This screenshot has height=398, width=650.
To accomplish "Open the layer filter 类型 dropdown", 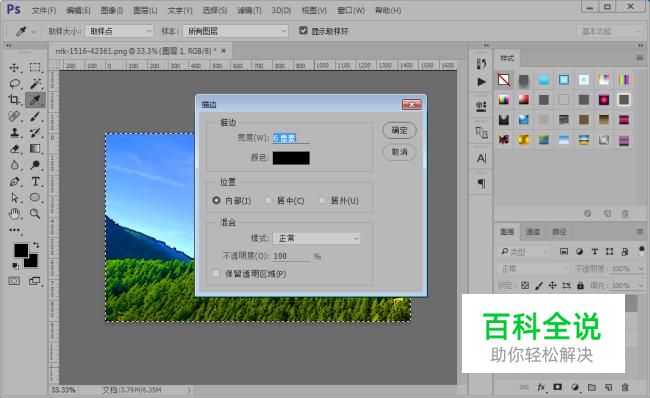I will coord(524,252).
